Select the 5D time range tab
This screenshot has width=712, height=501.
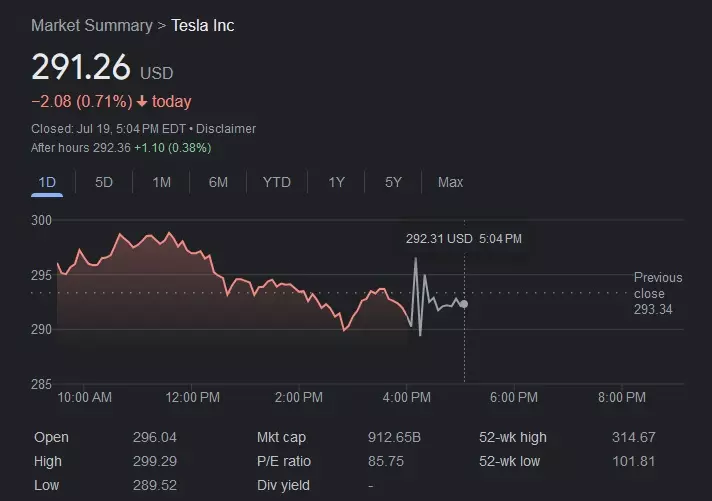tap(104, 182)
